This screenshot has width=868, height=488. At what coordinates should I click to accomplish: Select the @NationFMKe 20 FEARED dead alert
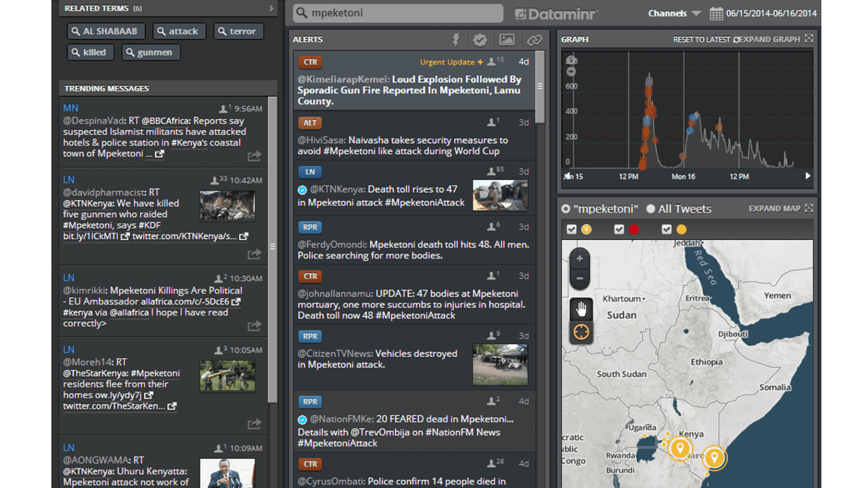point(414,421)
